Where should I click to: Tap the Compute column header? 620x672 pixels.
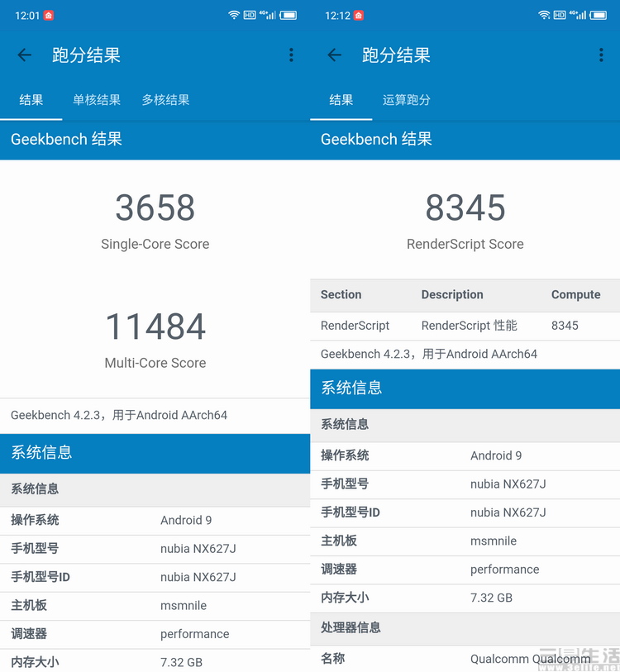tap(576, 294)
